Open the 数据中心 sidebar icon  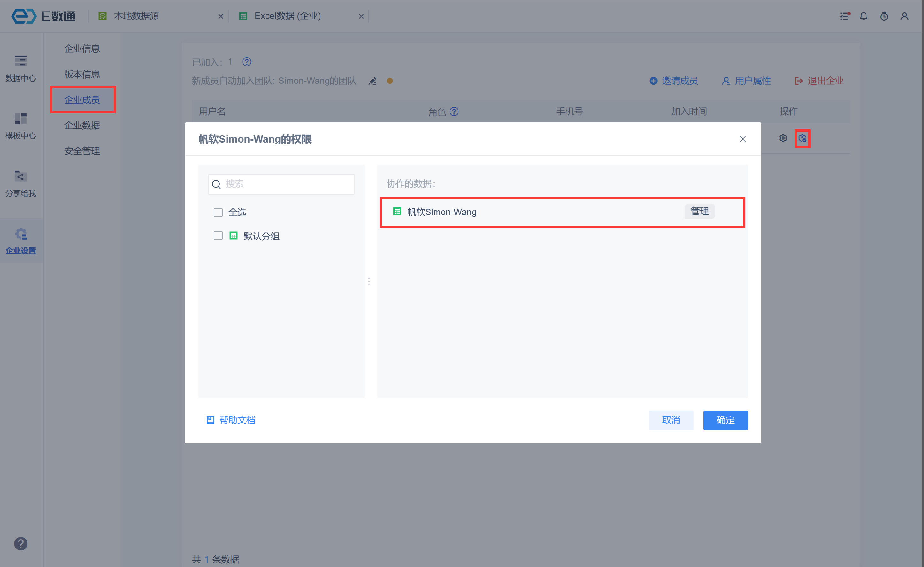click(x=21, y=68)
